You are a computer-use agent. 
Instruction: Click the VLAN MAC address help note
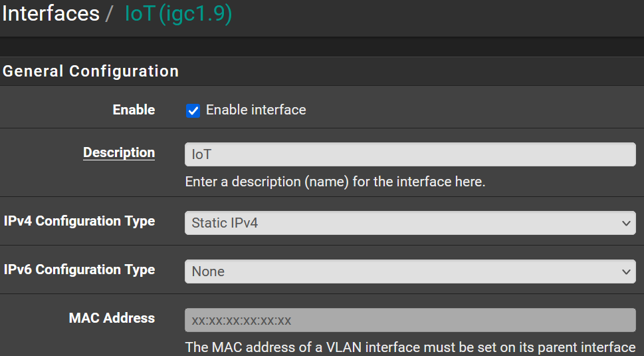(409, 347)
